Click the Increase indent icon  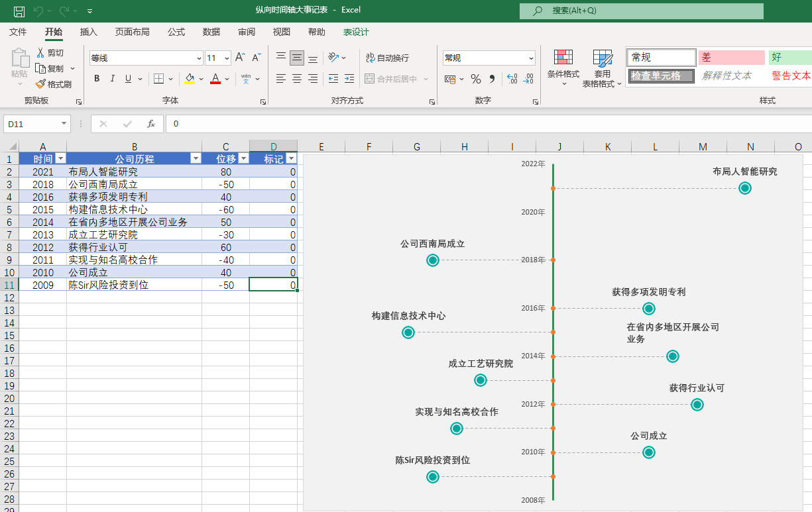pos(349,79)
